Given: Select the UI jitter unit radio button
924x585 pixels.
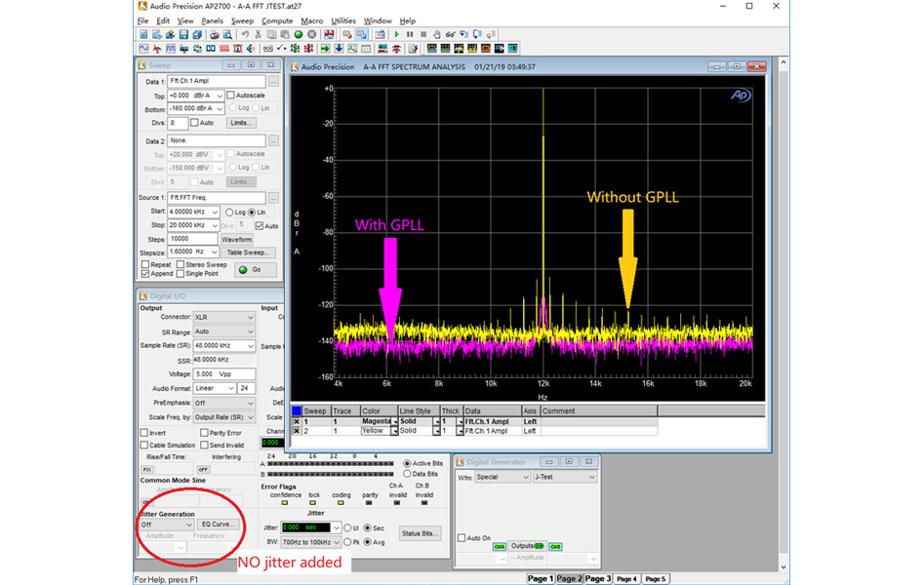Looking at the screenshot, I should [x=347, y=527].
